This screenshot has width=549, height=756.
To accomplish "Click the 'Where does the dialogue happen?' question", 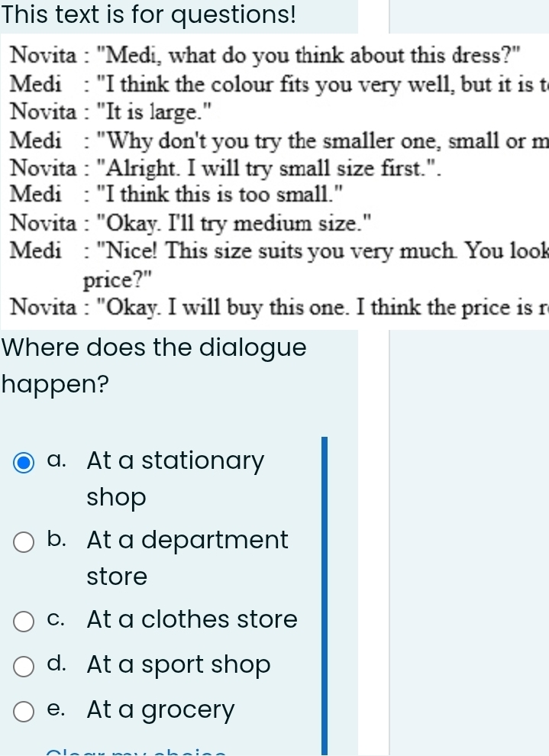I will tap(153, 366).
